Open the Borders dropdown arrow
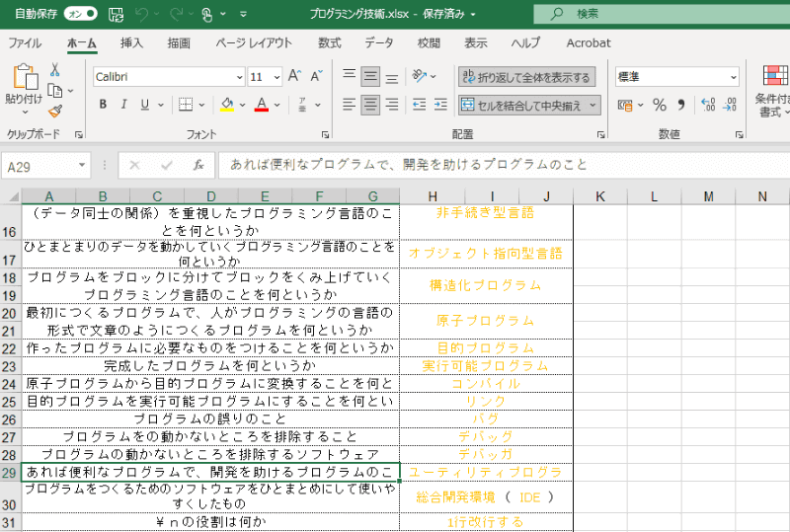Screen dimensions: 790x532 pos(202,105)
